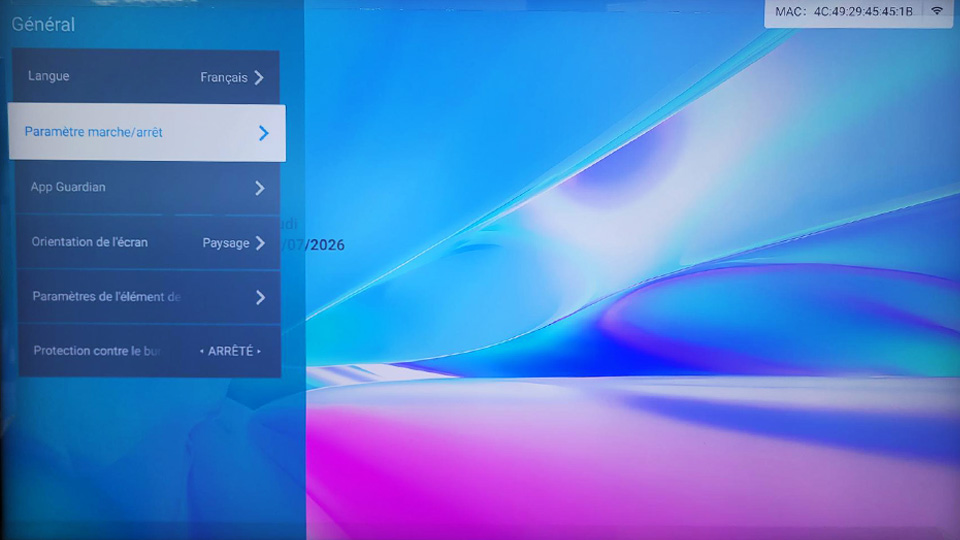Expand the App Guardian chevron arrow
The height and width of the screenshot is (540, 960).
click(260, 188)
